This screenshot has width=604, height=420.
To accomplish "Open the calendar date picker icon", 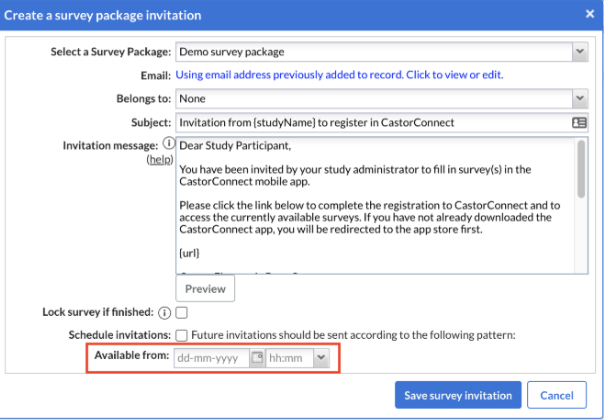I will click(x=257, y=357).
